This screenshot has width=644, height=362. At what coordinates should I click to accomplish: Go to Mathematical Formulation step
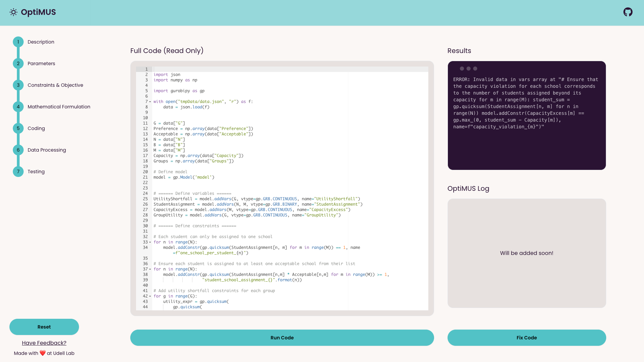pos(59,107)
